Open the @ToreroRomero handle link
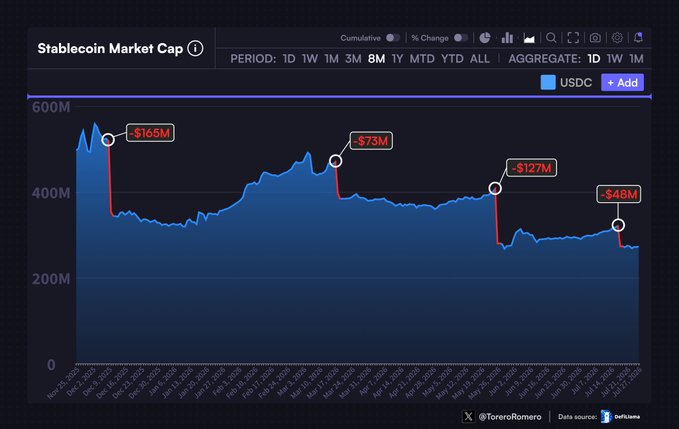 pyautogui.click(x=510, y=416)
